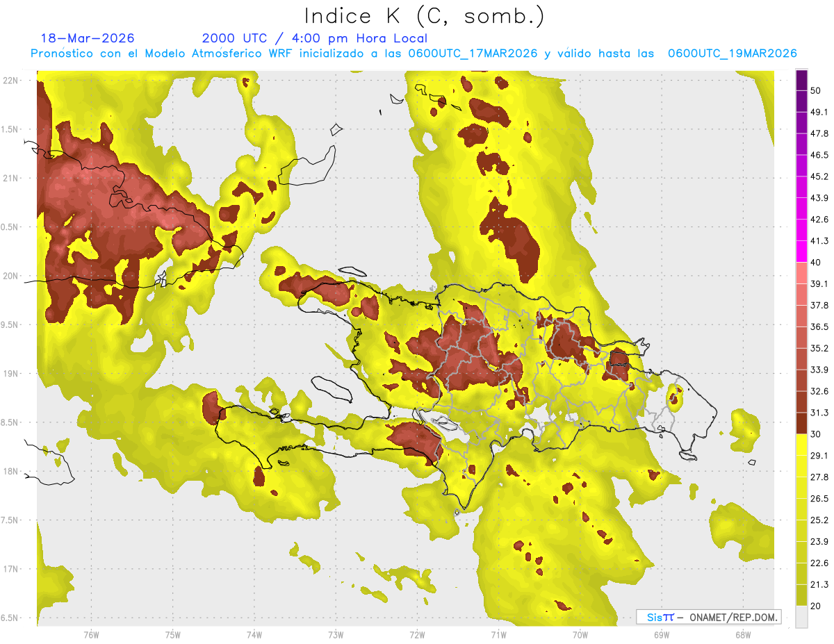Pick the olive swatch between 20 and 21.3

801,595
